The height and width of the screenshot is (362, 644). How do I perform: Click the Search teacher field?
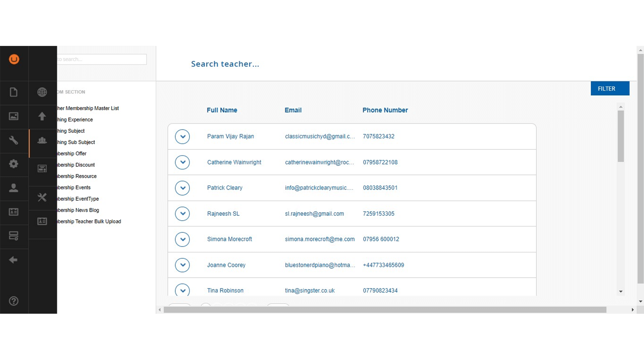coord(225,64)
